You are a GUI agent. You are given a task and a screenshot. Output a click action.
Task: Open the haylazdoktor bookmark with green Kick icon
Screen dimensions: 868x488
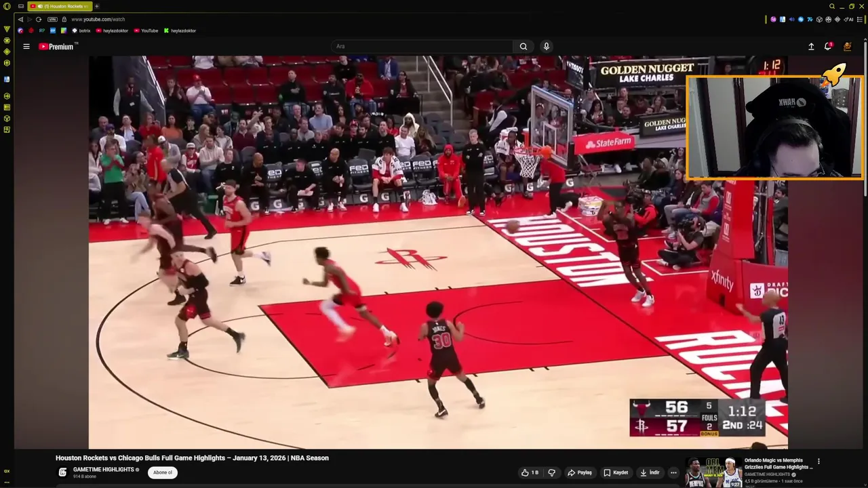180,30
